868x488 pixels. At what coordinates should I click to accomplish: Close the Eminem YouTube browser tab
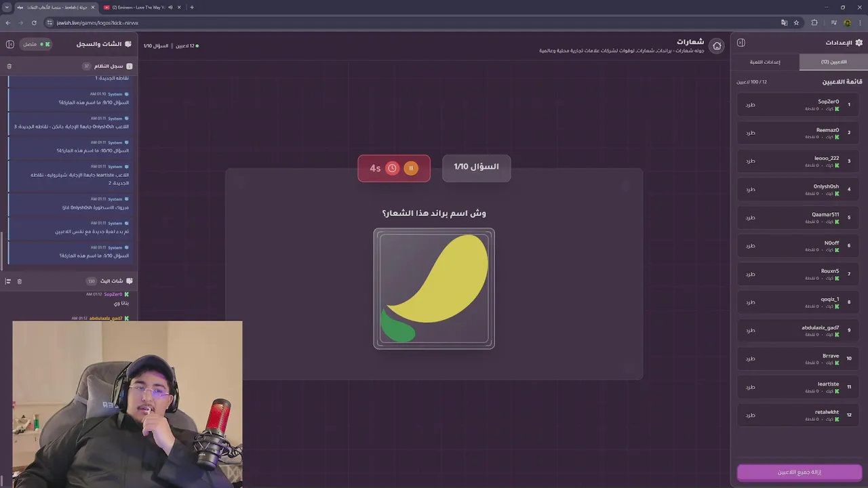[180, 7]
